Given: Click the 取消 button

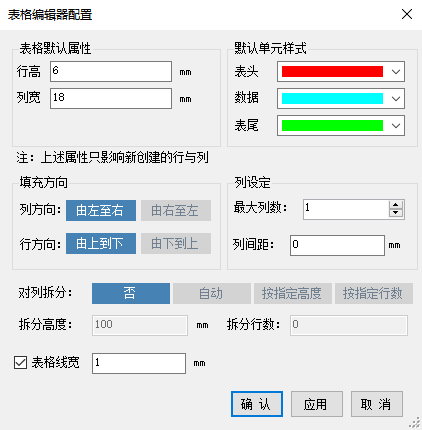Looking at the screenshot, I should coord(377,404).
